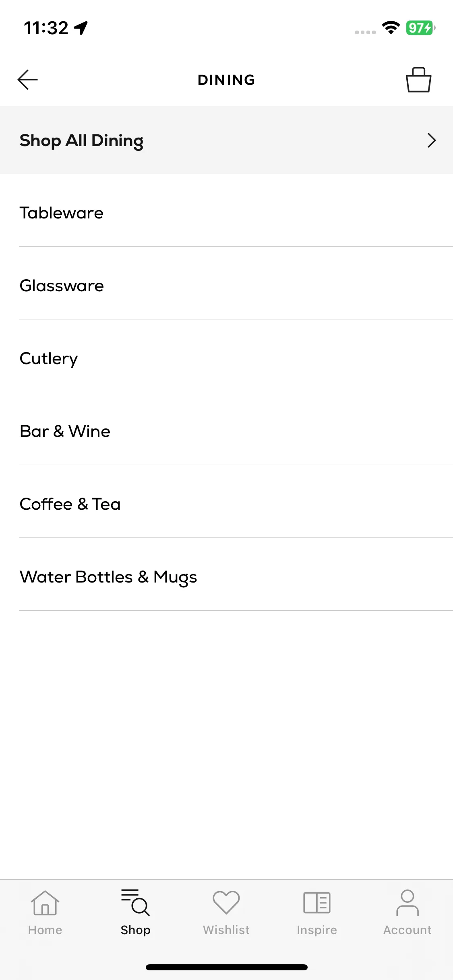The width and height of the screenshot is (453, 980).
Task: Choose the Cutlery category
Action: [x=226, y=358]
